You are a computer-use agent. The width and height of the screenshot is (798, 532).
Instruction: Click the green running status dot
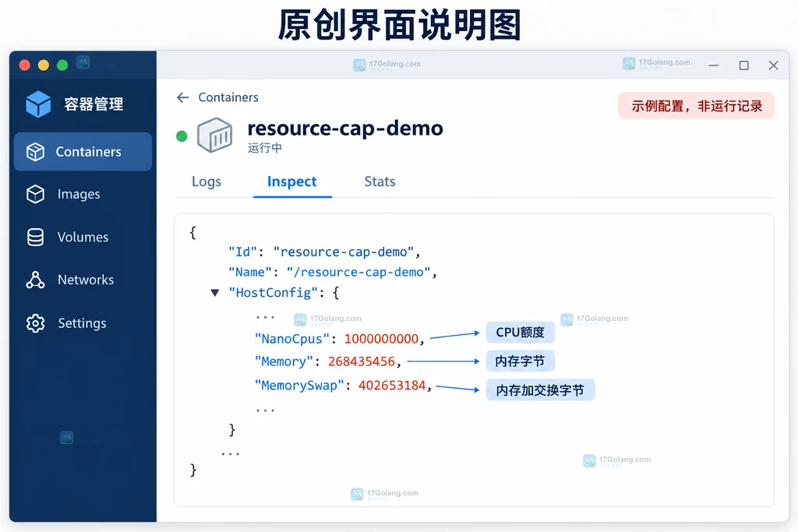point(182,136)
